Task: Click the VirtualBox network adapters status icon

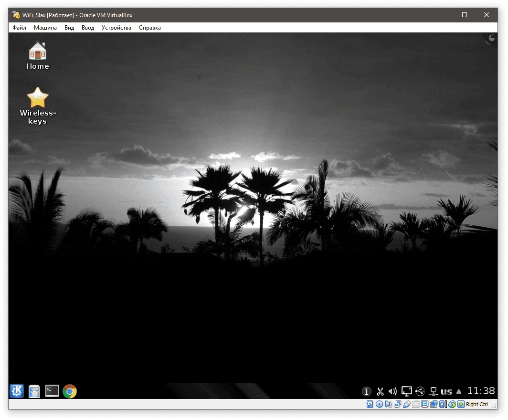Action: pyautogui.click(x=398, y=404)
